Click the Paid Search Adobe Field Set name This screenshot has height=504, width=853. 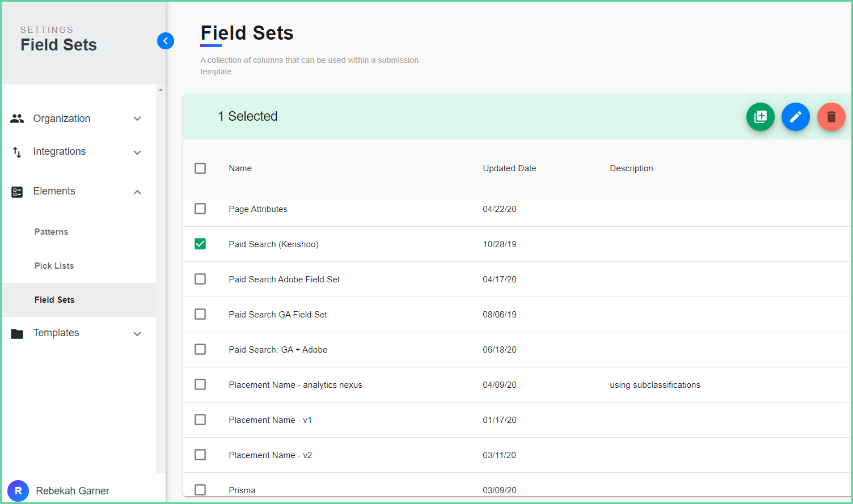pos(284,279)
